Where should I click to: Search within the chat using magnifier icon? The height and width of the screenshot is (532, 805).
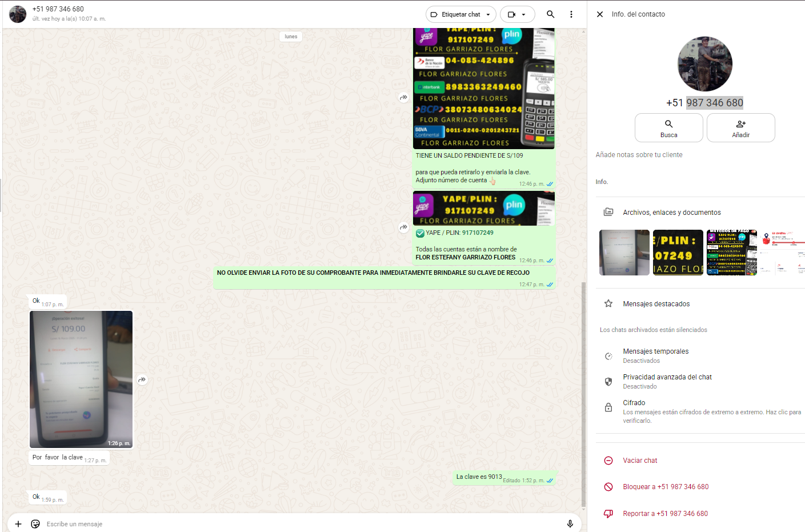550,14
